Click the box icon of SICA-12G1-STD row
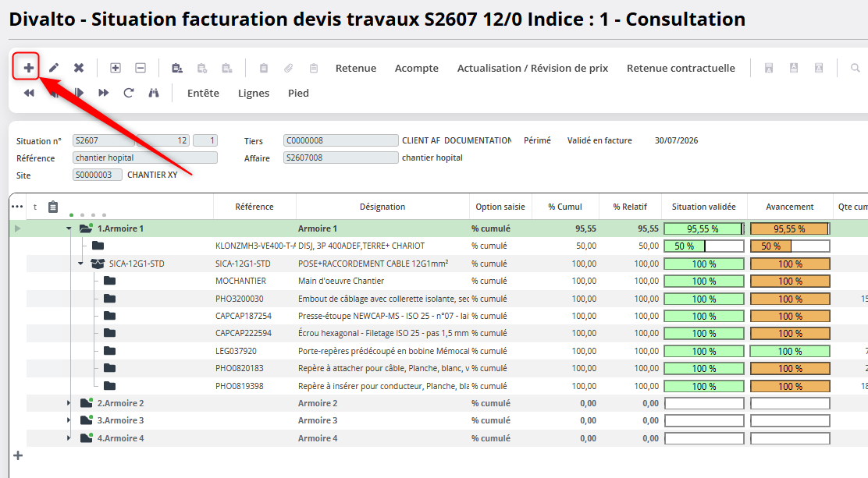The width and height of the screenshot is (868, 478). [98, 264]
